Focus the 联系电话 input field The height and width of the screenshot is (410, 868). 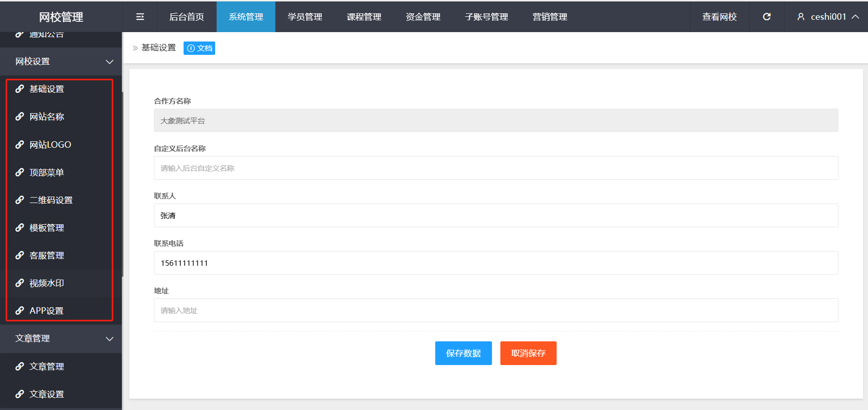[x=496, y=263]
